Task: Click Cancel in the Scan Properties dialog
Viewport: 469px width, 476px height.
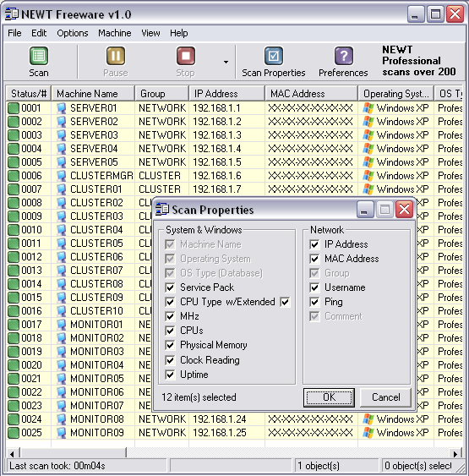Action: [x=386, y=397]
